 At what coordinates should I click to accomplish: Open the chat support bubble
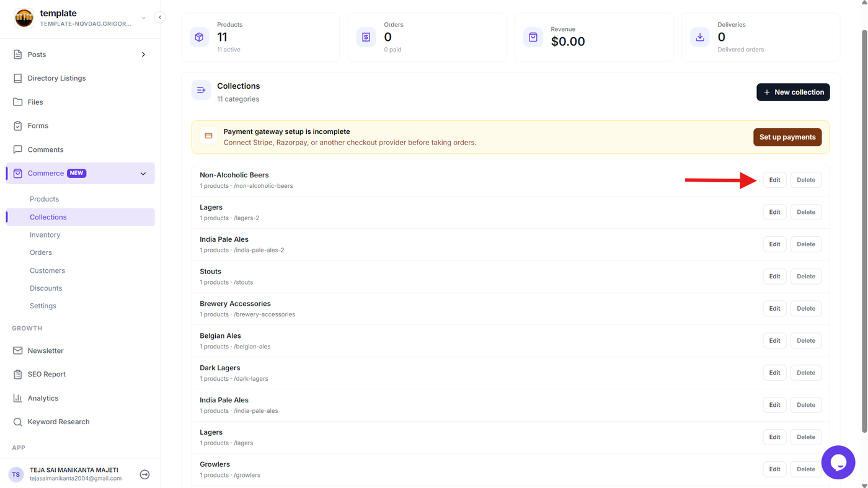[x=838, y=462]
